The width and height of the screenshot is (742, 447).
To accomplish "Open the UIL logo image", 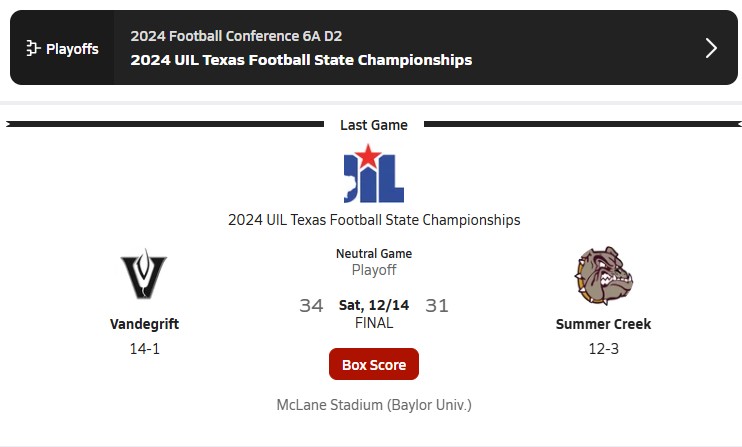I will pyautogui.click(x=374, y=173).
